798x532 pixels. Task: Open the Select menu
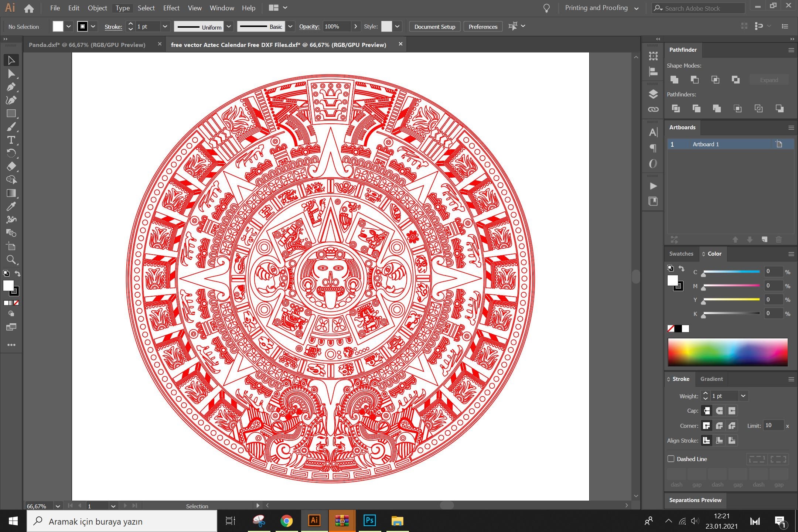pos(146,8)
